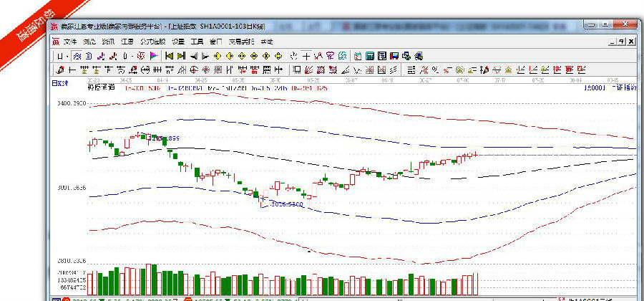Jump to last with skip-forward icon
The image size is (644, 301).
(182, 55)
